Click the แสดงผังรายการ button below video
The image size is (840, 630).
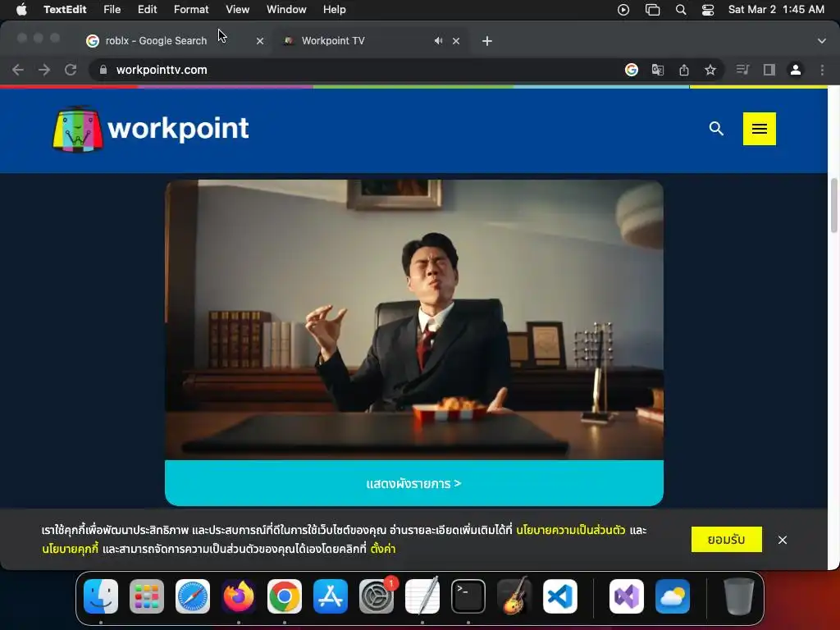click(414, 483)
